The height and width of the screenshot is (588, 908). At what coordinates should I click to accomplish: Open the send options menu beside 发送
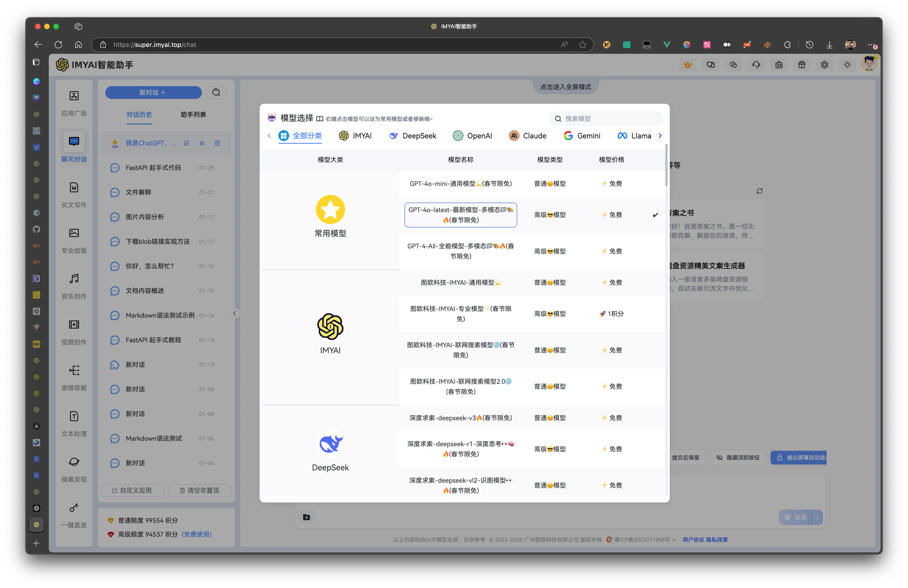point(818,517)
